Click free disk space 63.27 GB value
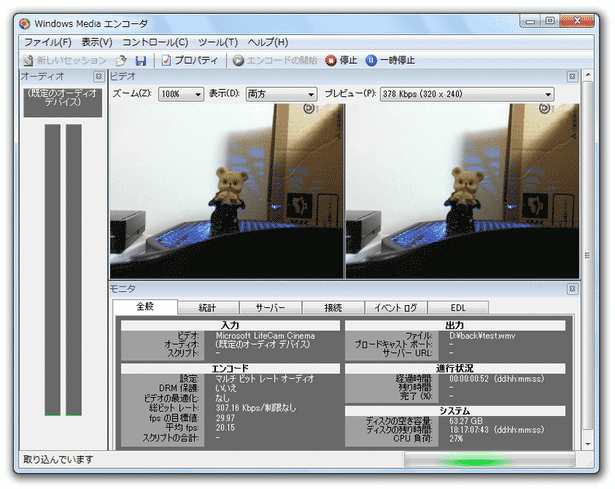Viewport: 615px width, 489px height. (466, 421)
